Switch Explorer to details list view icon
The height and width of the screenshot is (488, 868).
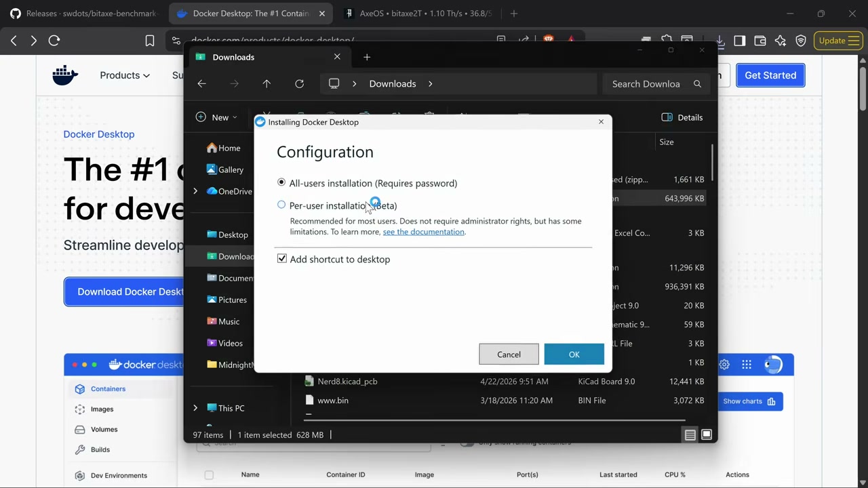690,435
